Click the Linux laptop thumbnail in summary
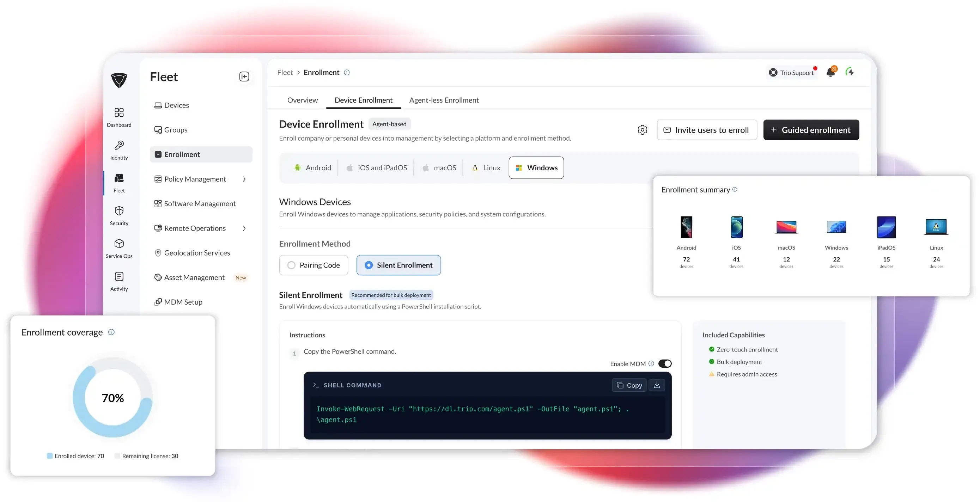Image resolution: width=980 pixels, height=502 pixels. coord(936,227)
